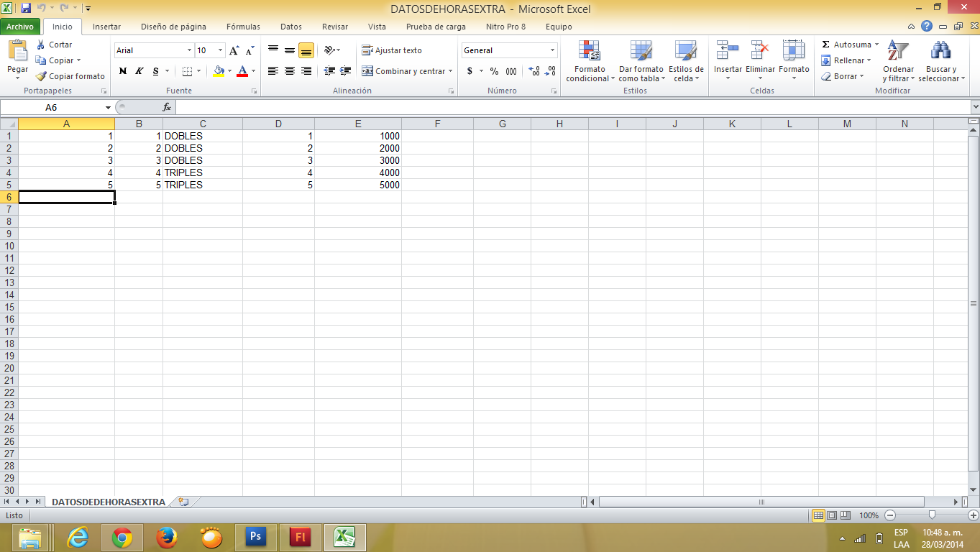This screenshot has height=552, width=980.
Task: Open the General number format dropdown
Action: (552, 50)
